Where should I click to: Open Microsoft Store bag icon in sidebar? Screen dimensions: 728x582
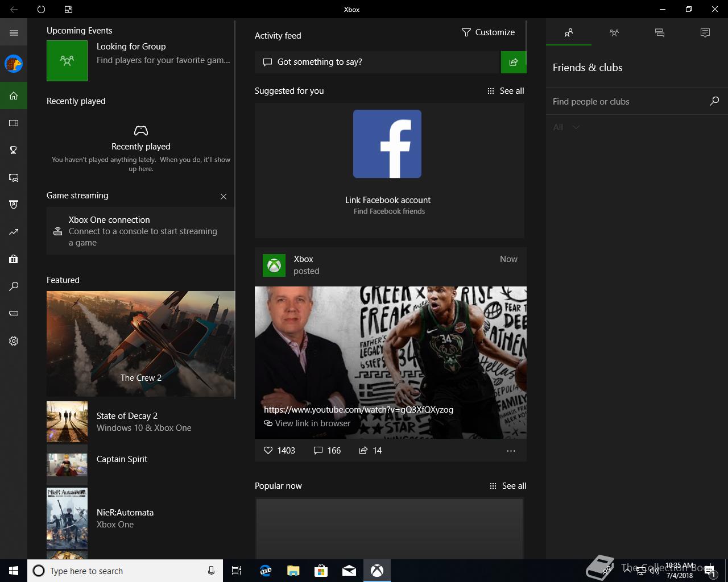14,259
